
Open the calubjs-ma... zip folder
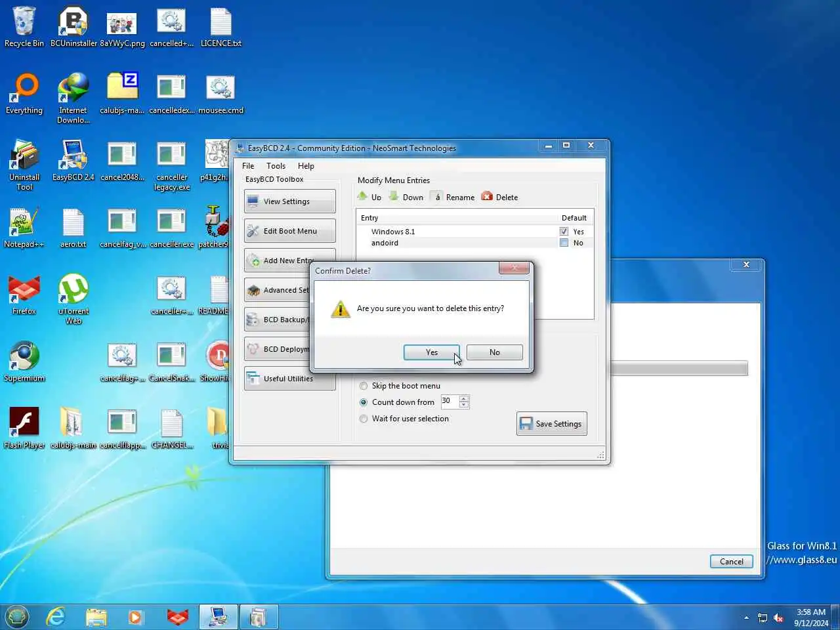point(122,94)
